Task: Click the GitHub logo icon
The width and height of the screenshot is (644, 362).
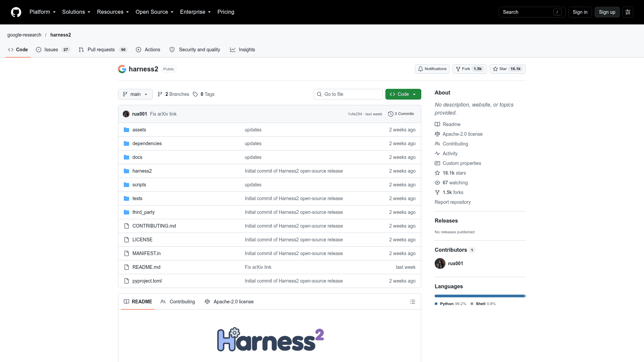Action: (16, 12)
